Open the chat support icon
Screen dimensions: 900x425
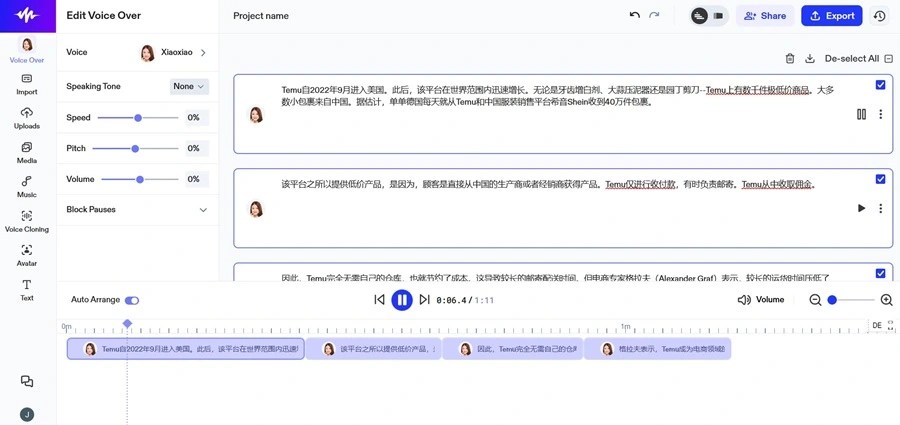[27, 381]
